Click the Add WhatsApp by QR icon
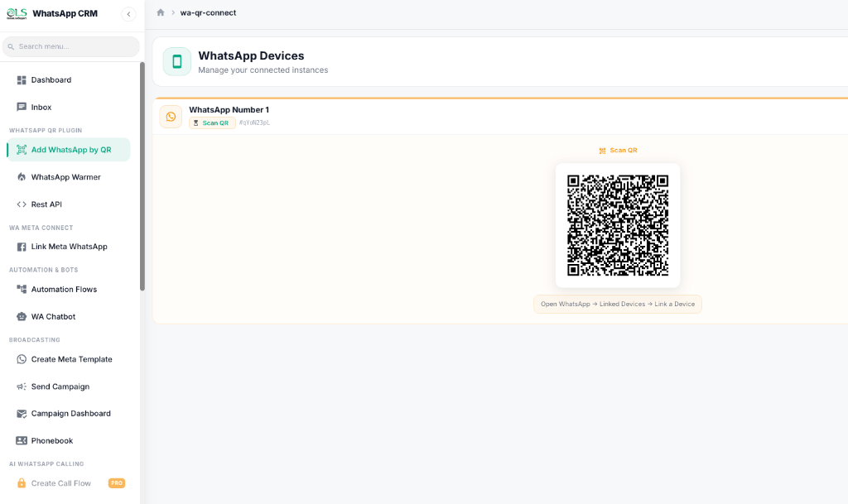This screenshot has width=848, height=504. (x=22, y=150)
